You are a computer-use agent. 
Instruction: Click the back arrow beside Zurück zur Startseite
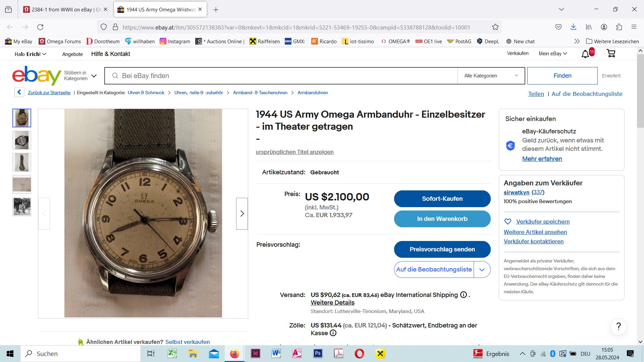pyautogui.click(x=19, y=92)
